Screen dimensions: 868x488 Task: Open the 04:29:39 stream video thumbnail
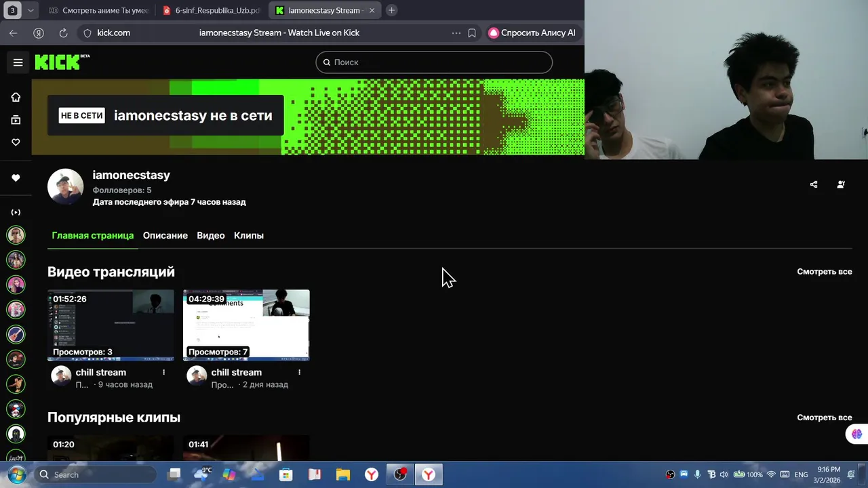[x=246, y=325]
